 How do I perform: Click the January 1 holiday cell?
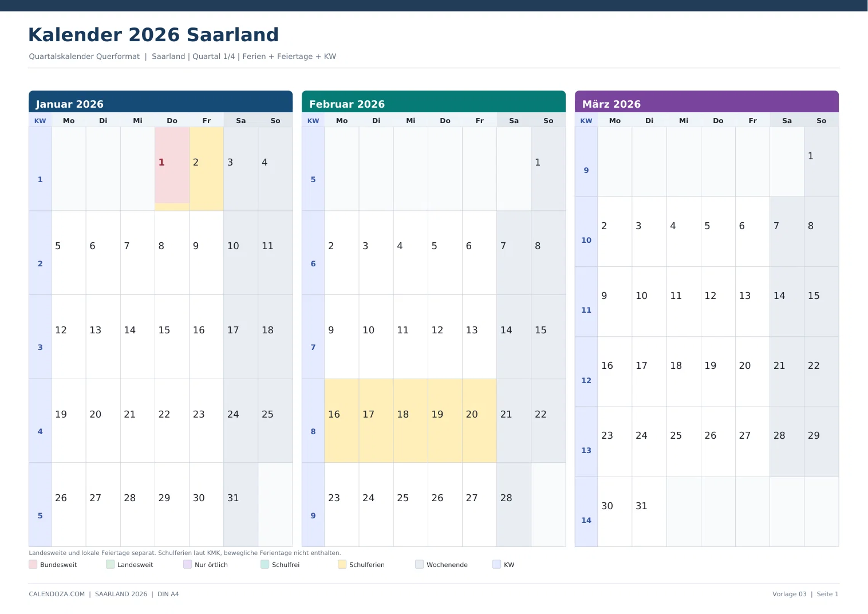tap(172, 168)
